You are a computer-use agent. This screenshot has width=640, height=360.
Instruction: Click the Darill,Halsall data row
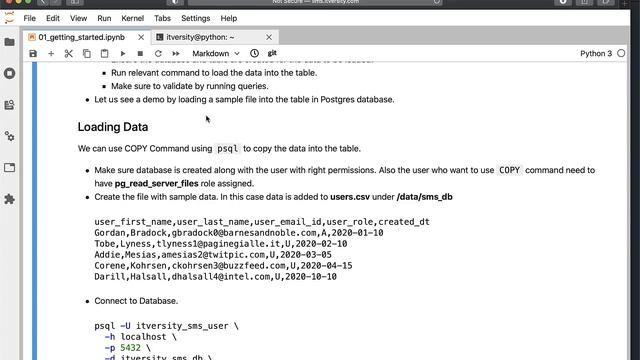point(216,277)
